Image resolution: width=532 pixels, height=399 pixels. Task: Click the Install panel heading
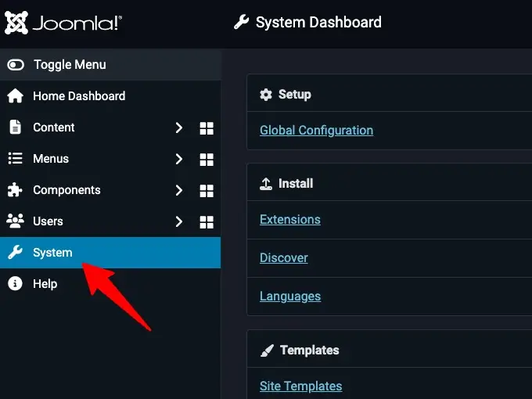click(296, 184)
